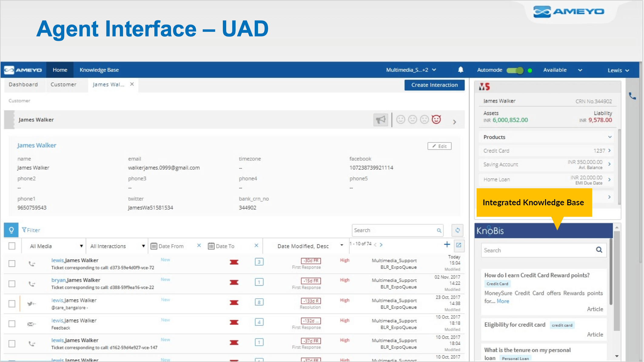The image size is (644, 362).
Task: Click the Create Interaction button
Action: 434,85
